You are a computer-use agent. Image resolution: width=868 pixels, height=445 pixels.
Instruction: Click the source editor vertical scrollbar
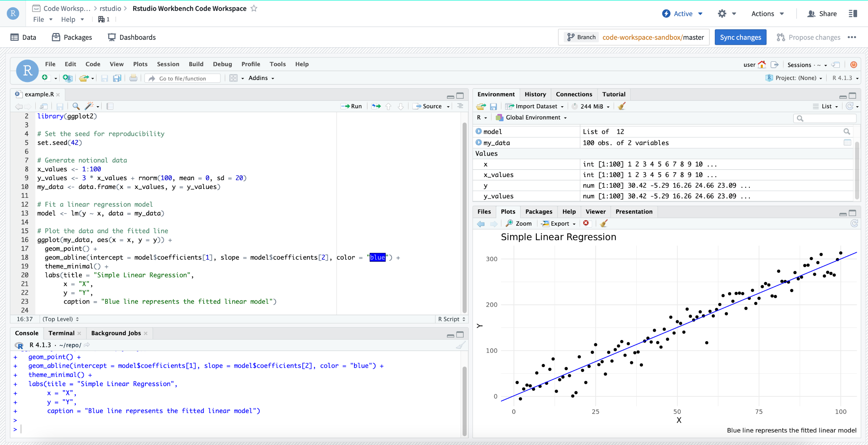coord(464,218)
